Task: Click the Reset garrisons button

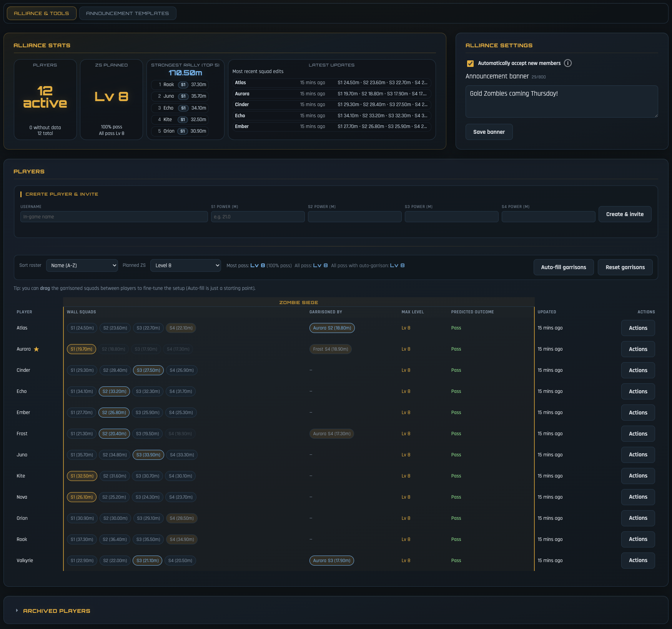Action: 625,267
